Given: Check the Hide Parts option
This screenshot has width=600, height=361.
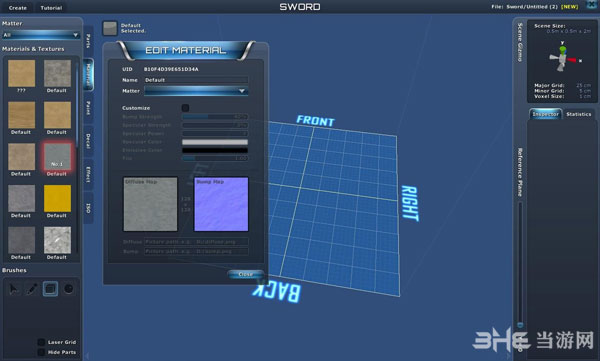Looking at the screenshot, I should point(41,352).
